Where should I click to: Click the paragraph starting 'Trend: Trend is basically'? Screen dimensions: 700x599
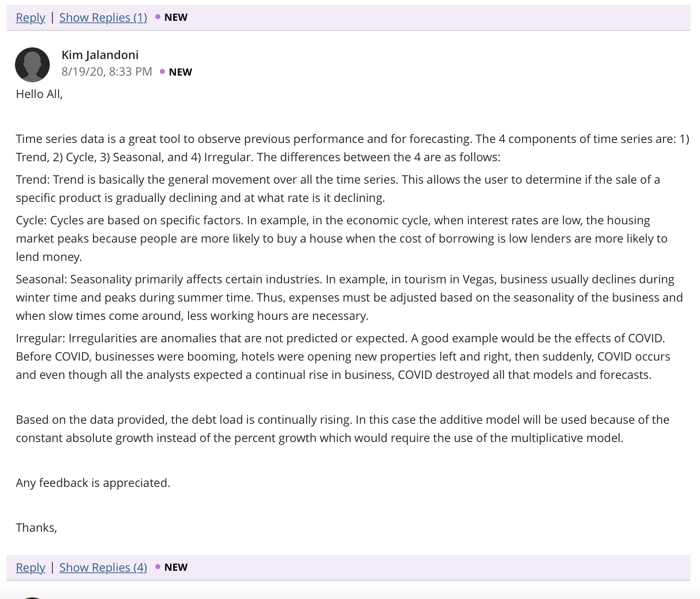coord(338,189)
